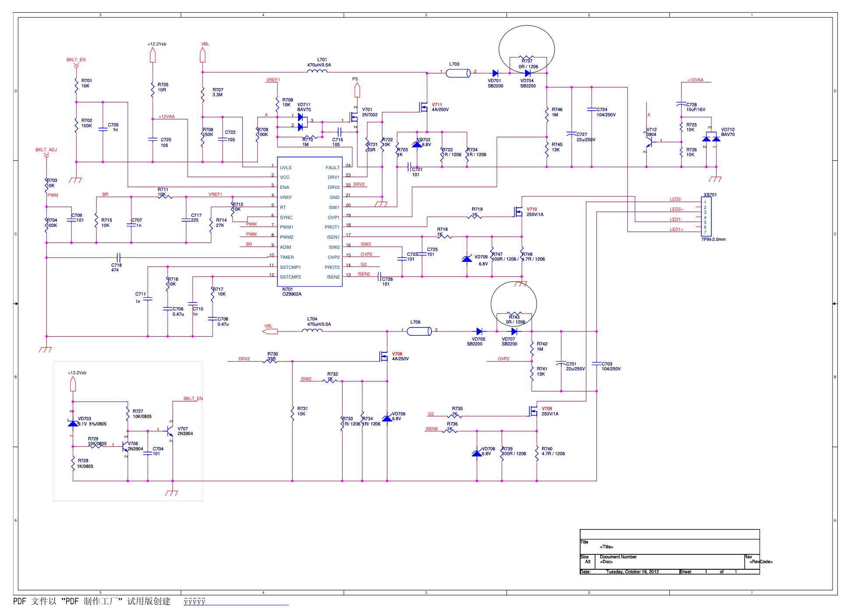
Task: Click the V701 2N7002 transistor symbol
Action: click(x=353, y=117)
